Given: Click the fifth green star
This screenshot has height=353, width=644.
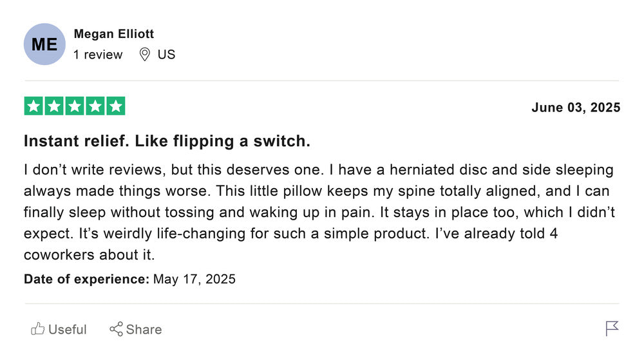Looking at the screenshot, I should point(116,106).
